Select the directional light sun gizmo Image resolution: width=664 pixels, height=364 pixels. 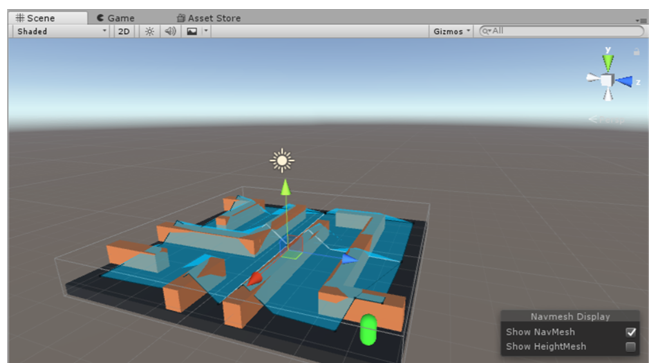tap(282, 160)
